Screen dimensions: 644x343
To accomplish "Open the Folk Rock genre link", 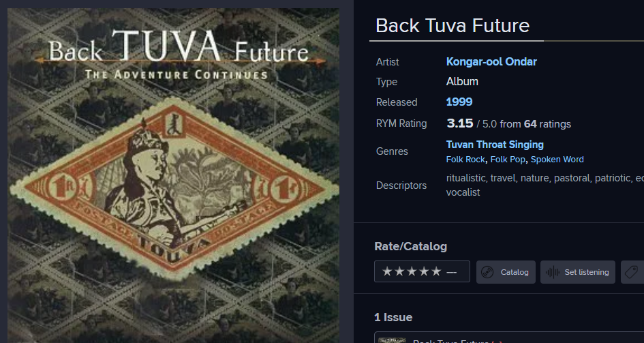I will (x=465, y=160).
